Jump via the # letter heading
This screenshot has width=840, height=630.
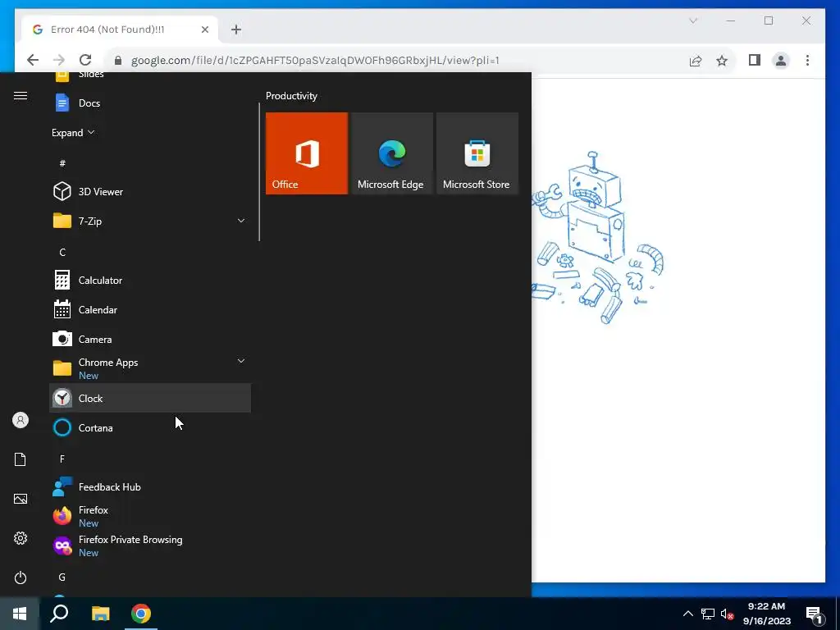point(62,163)
